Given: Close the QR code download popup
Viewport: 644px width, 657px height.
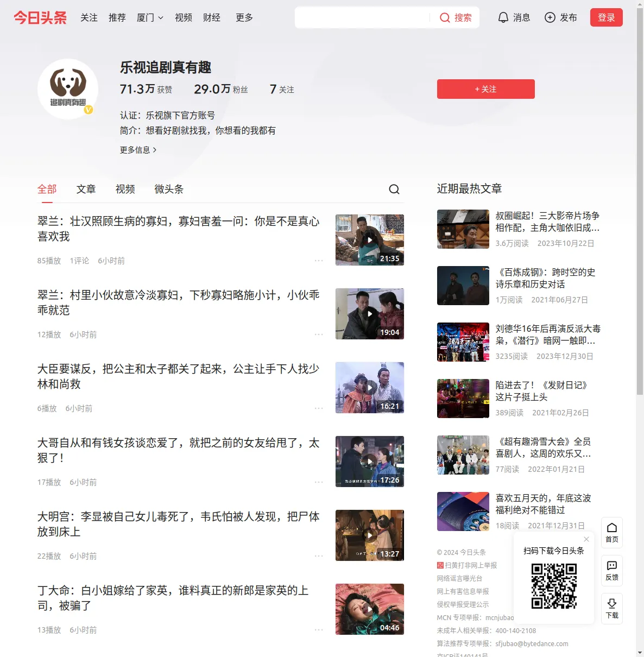Looking at the screenshot, I should coord(586,539).
